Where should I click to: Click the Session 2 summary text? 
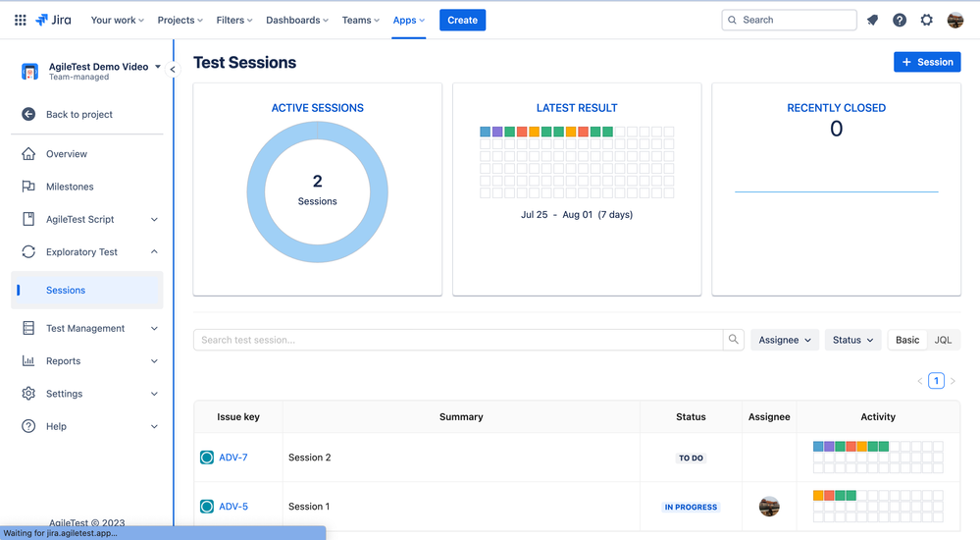[x=309, y=458]
